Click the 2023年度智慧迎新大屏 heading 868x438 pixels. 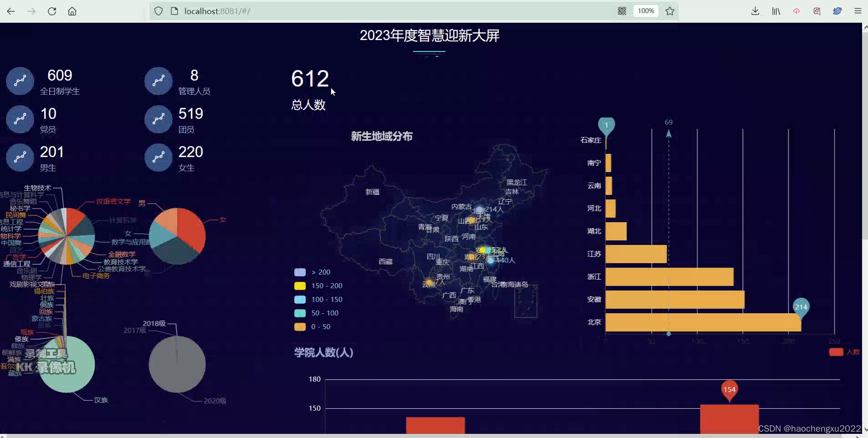point(429,36)
